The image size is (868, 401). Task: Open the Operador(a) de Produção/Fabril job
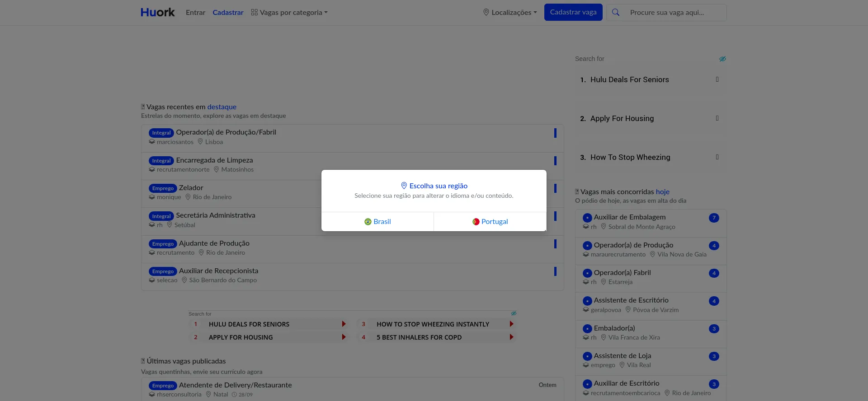[226, 132]
